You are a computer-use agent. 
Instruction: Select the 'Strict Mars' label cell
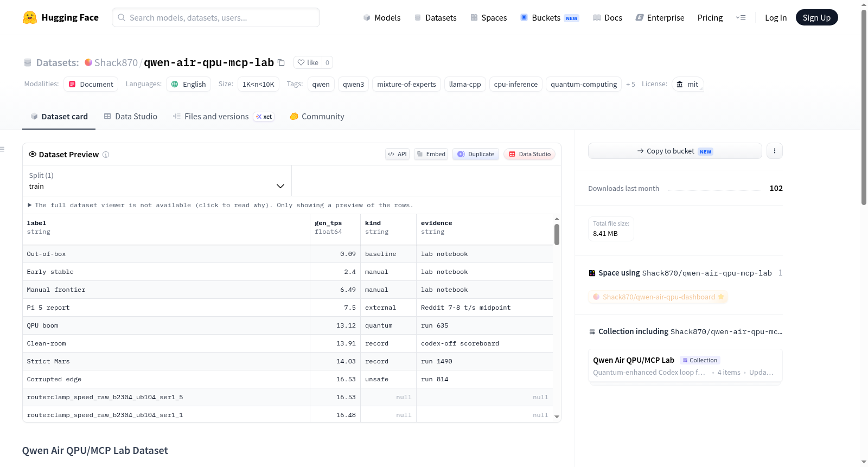[x=166, y=361]
